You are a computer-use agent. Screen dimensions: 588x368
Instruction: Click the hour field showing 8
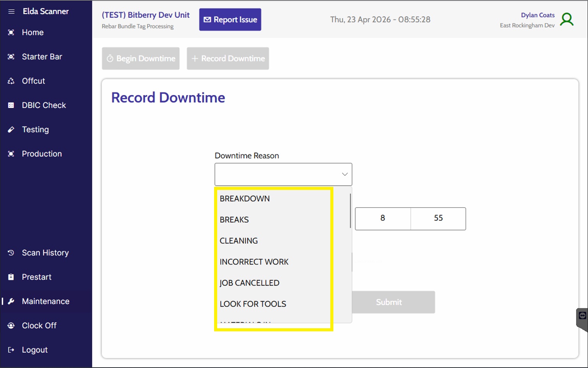pos(383,219)
